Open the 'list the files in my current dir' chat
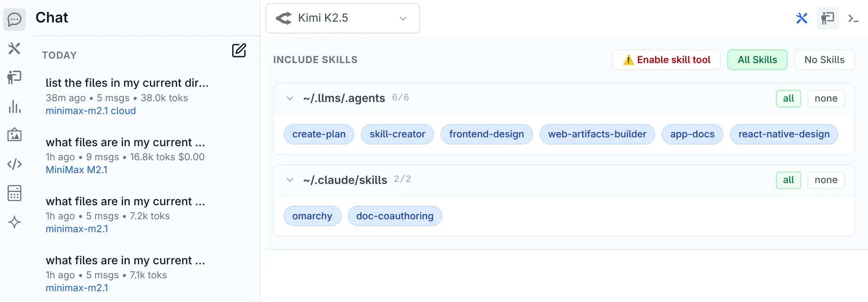 click(x=127, y=83)
